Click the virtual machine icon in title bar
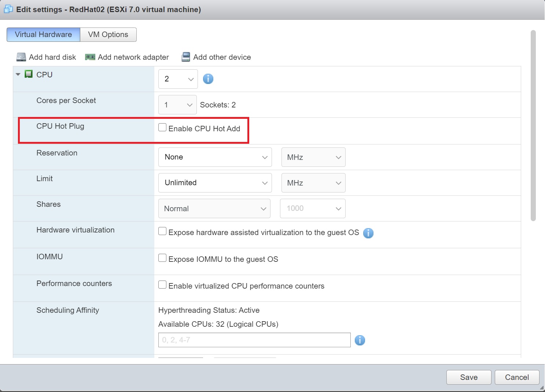Image resolution: width=545 pixels, height=392 pixels. [x=8, y=9]
